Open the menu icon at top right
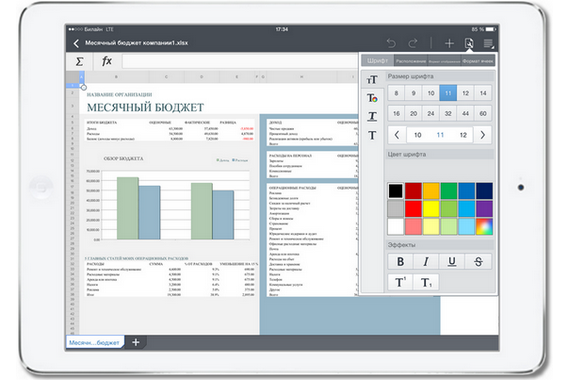Screen dimensions: 570x380 (489, 43)
